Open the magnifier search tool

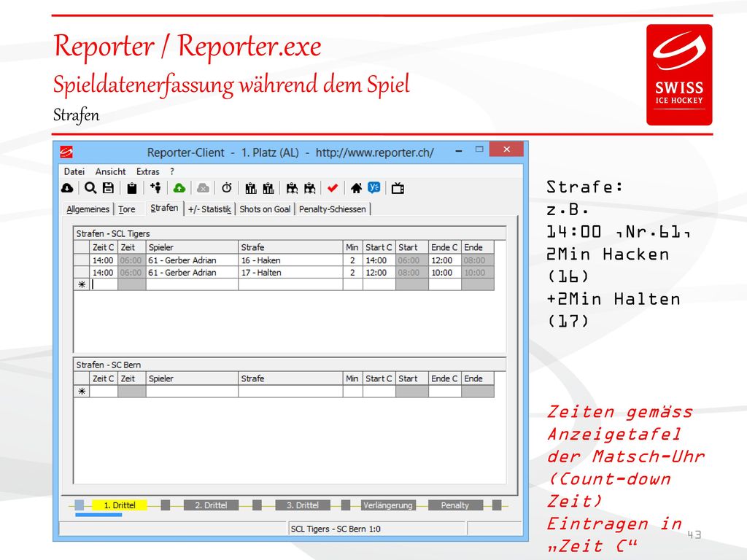(90, 188)
